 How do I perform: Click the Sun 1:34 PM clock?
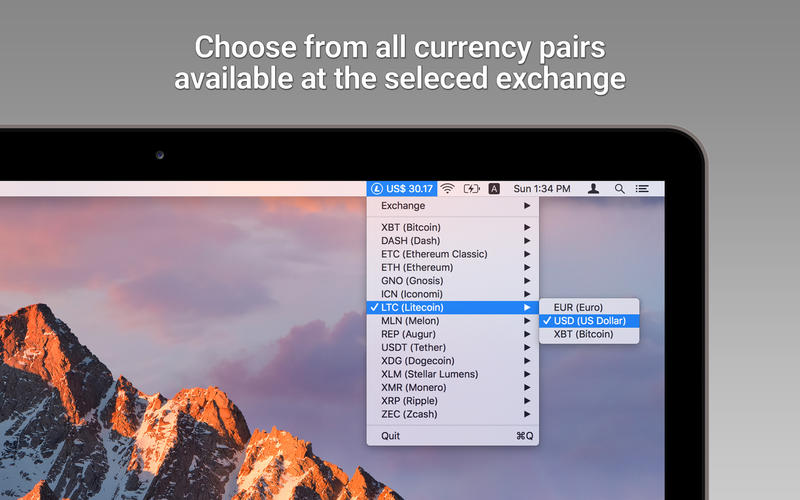coord(542,188)
